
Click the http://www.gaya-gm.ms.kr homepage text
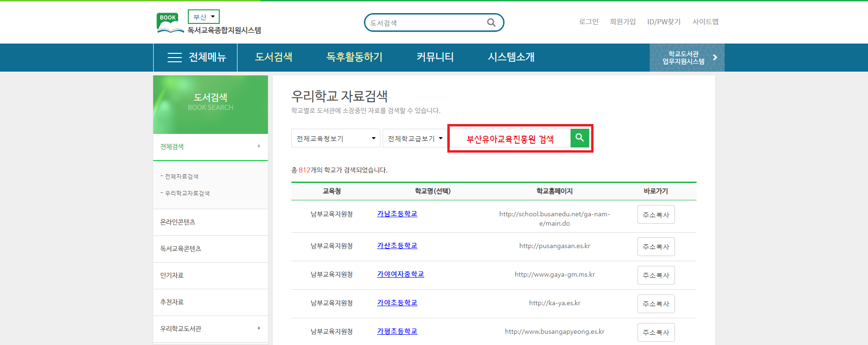click(x=555, y=274)
